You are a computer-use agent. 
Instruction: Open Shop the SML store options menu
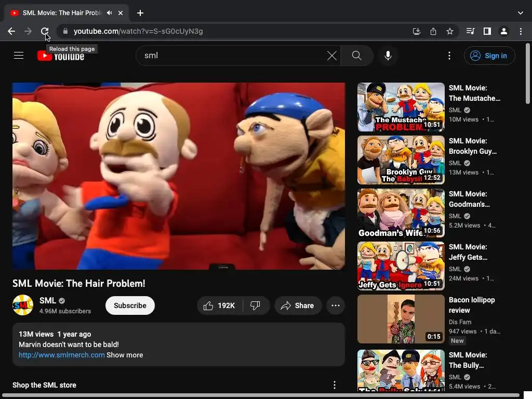tap(334, 385)
